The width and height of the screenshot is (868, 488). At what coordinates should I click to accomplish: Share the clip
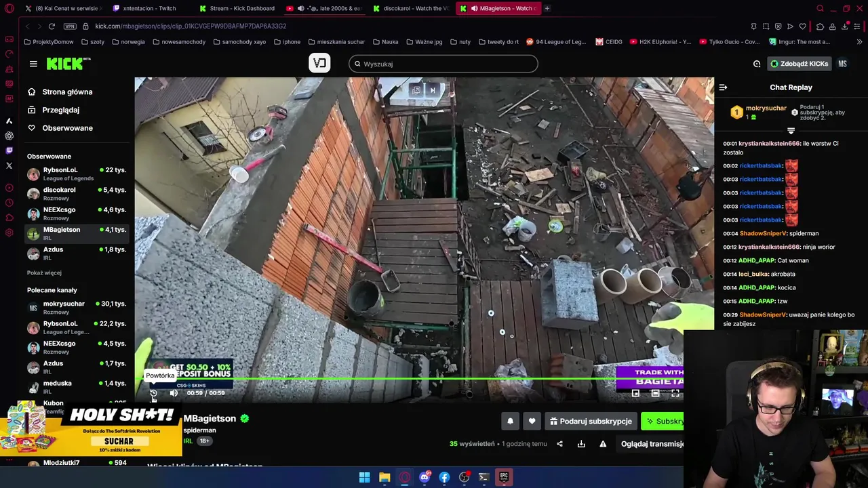click(x=559, y=444)
